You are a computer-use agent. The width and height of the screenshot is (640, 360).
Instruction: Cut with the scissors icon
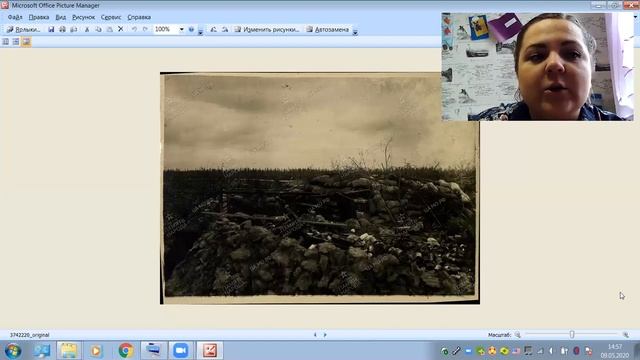[87, 29]
